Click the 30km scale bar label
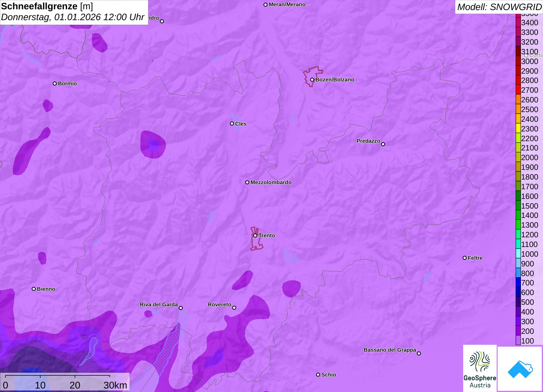Viewport: 543px width, 392px height. 115,385
